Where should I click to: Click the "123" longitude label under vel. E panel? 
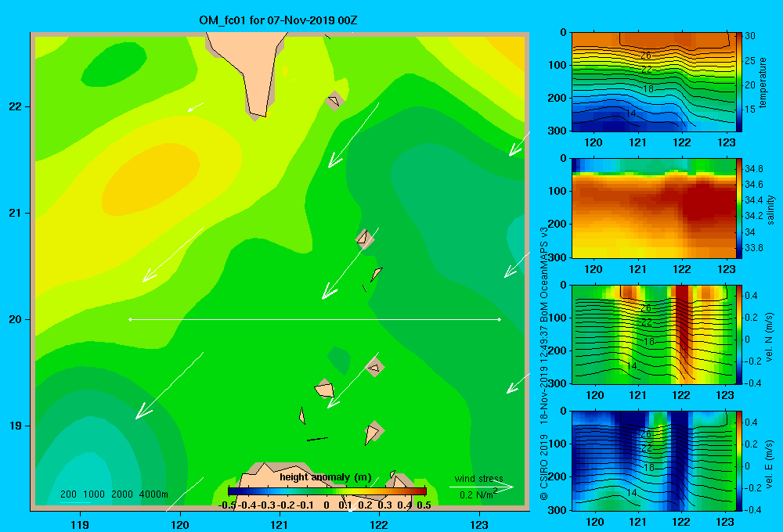tap(725, 522)
